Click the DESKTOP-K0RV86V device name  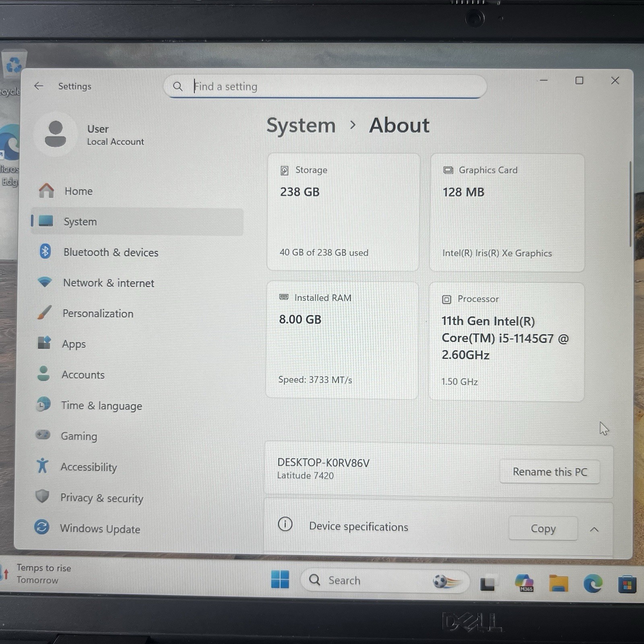coord(323,462)
